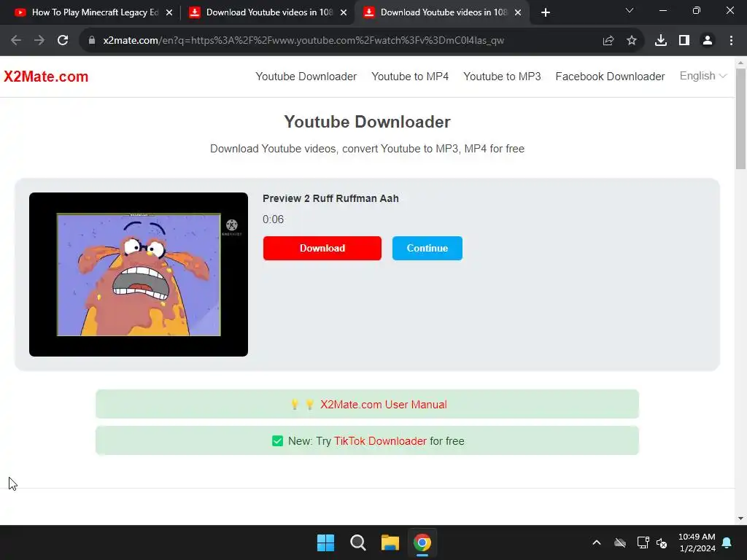
Task: Open the tab search chevron
Action: [630, 10]
